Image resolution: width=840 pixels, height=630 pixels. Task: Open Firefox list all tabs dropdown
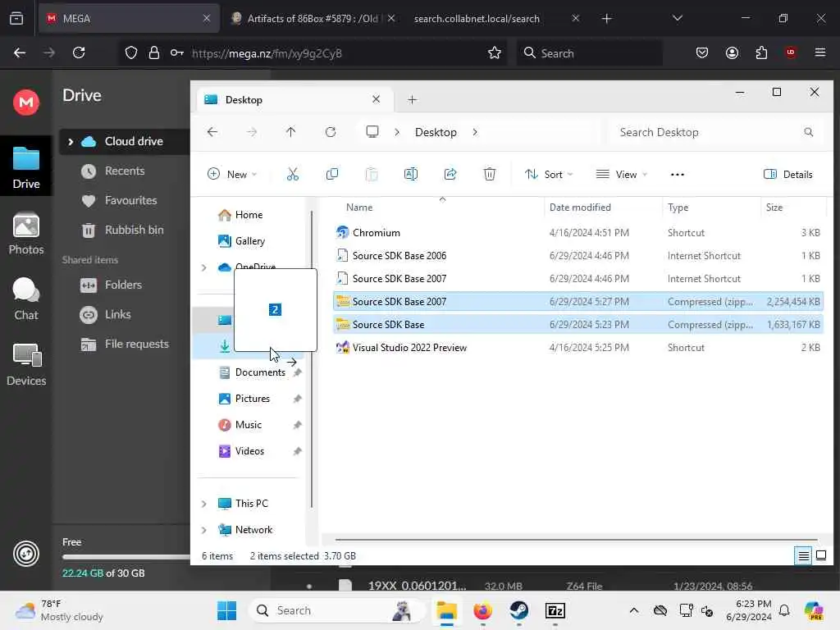click(677, 18)
